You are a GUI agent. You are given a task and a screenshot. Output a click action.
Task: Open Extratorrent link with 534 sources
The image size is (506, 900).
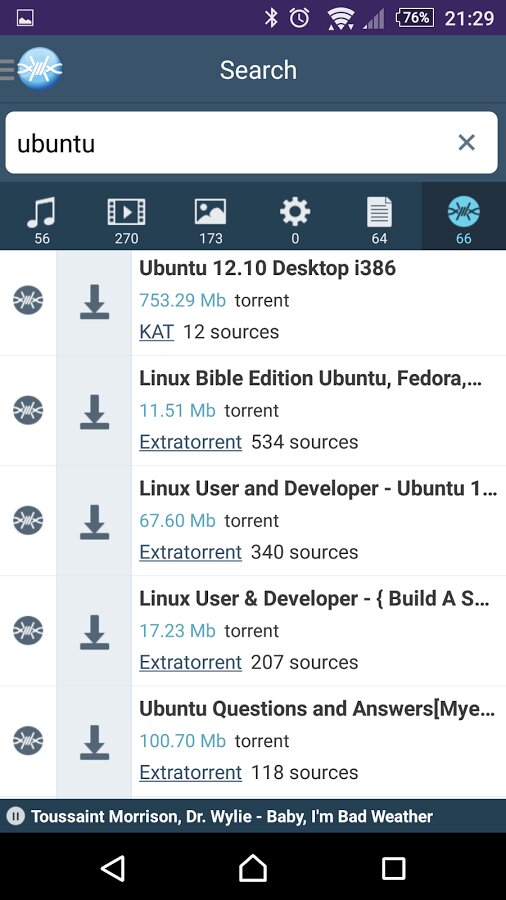(x=190, y=442)
